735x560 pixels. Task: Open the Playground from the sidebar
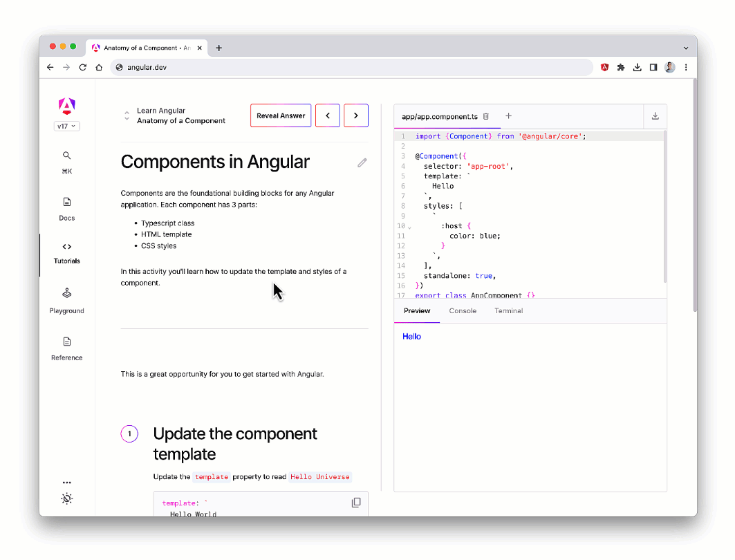pos(66,301)
